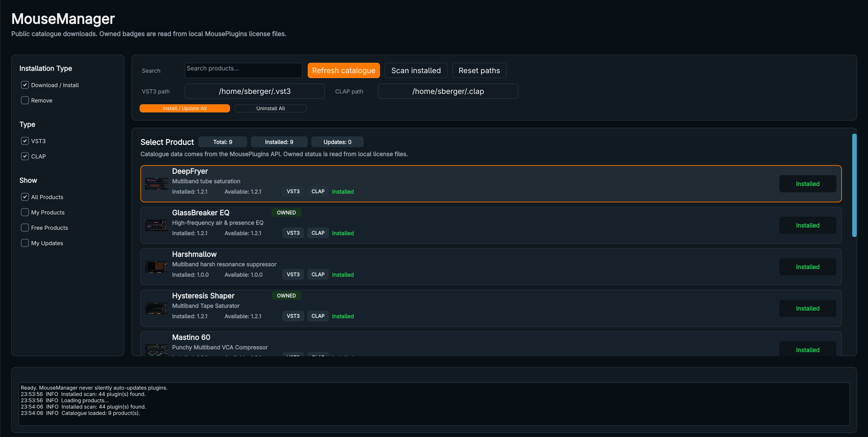
Task: Click the Uninstall All button
Action: click(x=271, y=108)
